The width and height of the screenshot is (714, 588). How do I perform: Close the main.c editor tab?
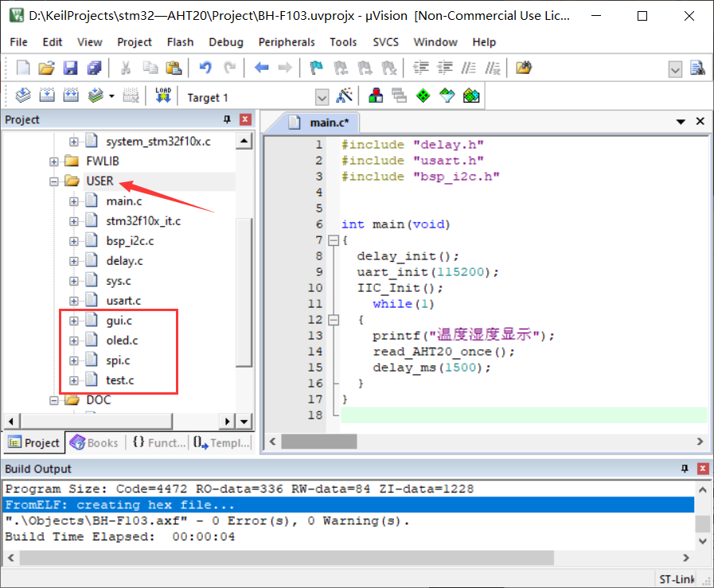pos(700,121)
